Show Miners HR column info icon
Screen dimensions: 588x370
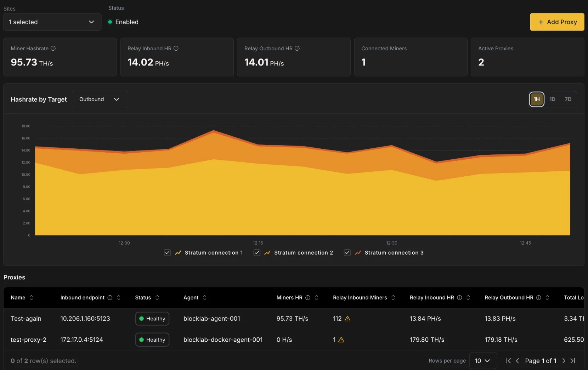point(308,297)
